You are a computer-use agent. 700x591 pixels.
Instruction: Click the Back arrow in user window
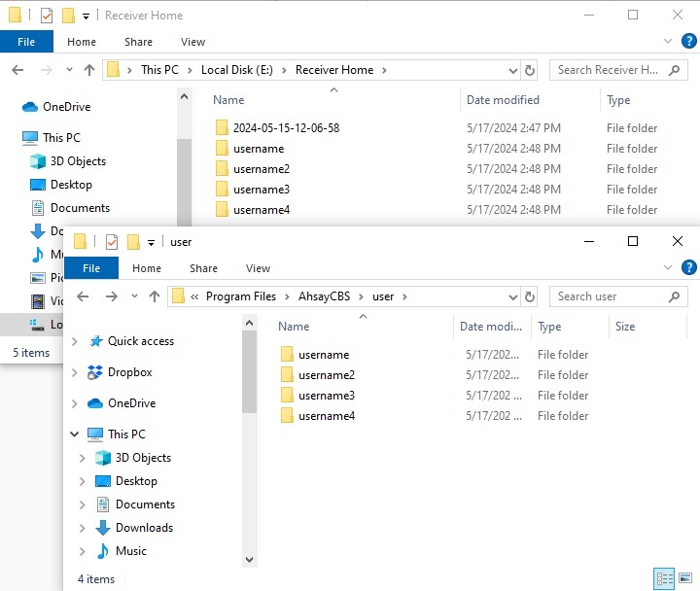[x=83, y=296]
